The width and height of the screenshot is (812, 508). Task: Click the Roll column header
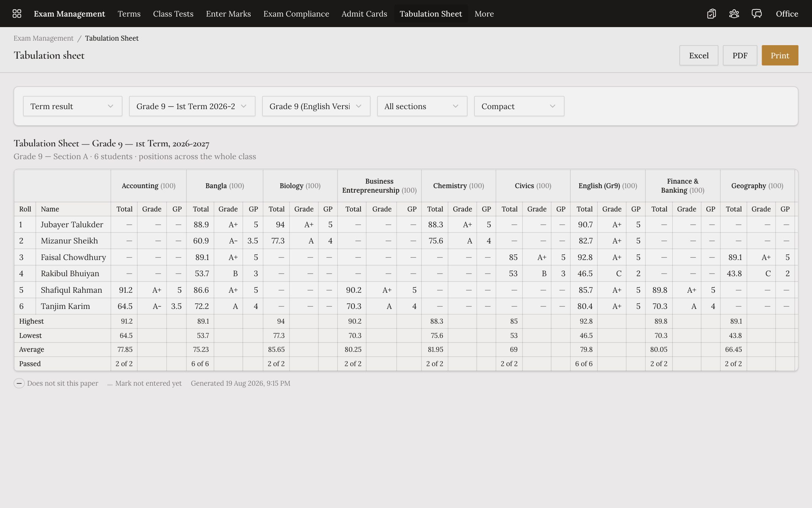(x=25, y=209)
